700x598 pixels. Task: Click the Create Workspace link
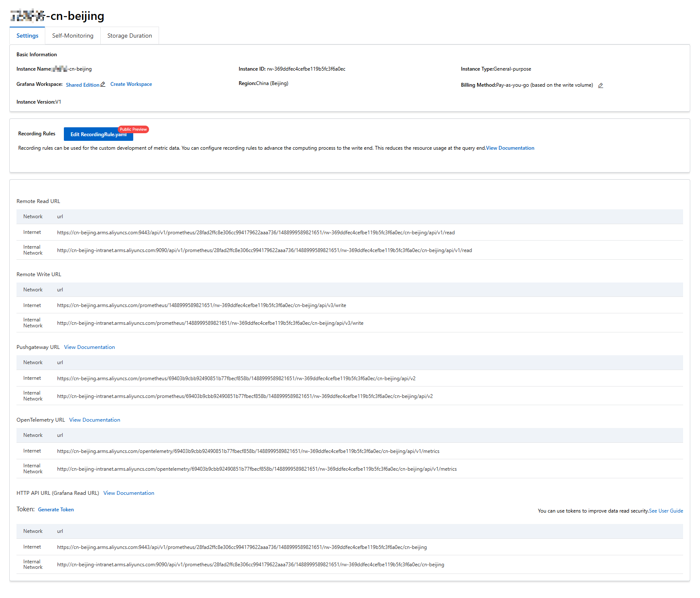131,84
